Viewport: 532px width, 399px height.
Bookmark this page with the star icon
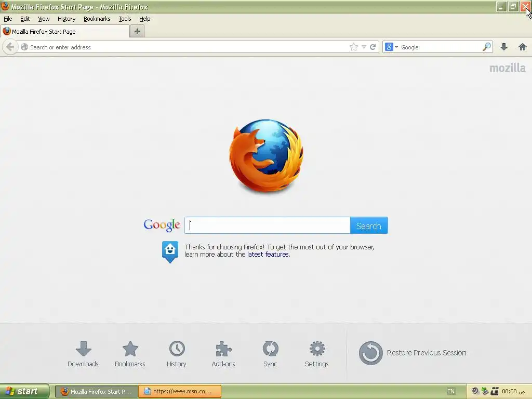click(x=353, y=47)
